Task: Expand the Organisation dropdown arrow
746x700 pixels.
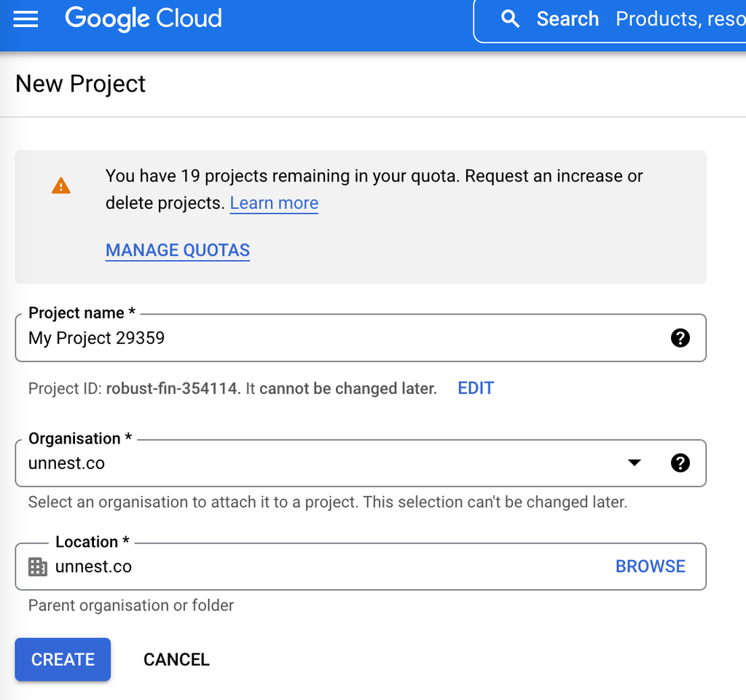Action: (635, 463)
